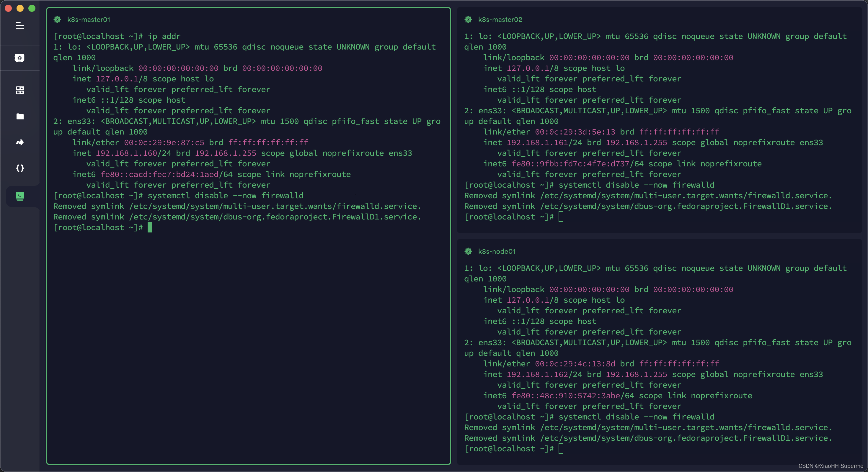Click the icon beside k8s-master02 title

(x=468, y=19)
